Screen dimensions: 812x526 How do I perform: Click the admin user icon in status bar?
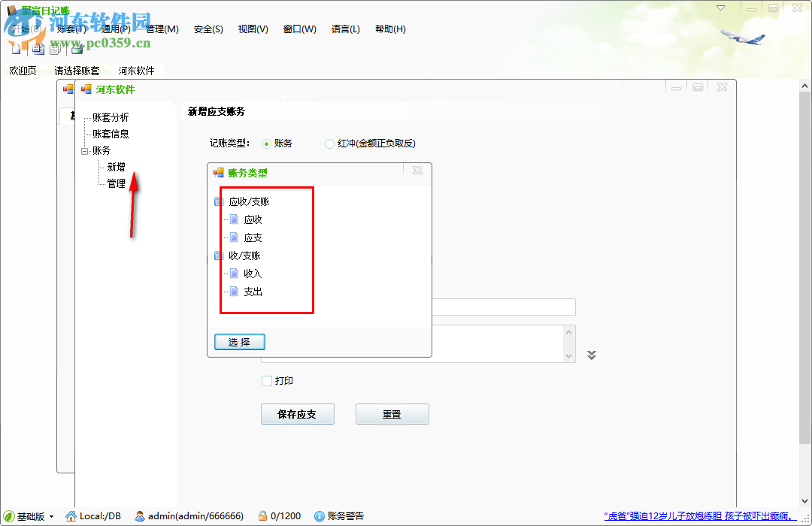pyautogui.click(x=140, y=516)
